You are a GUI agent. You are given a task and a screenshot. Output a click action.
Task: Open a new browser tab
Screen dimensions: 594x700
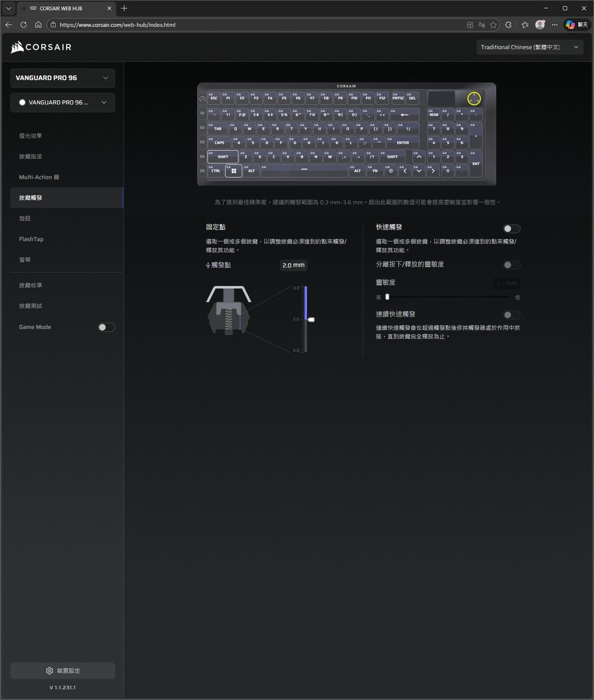point(124,8)
